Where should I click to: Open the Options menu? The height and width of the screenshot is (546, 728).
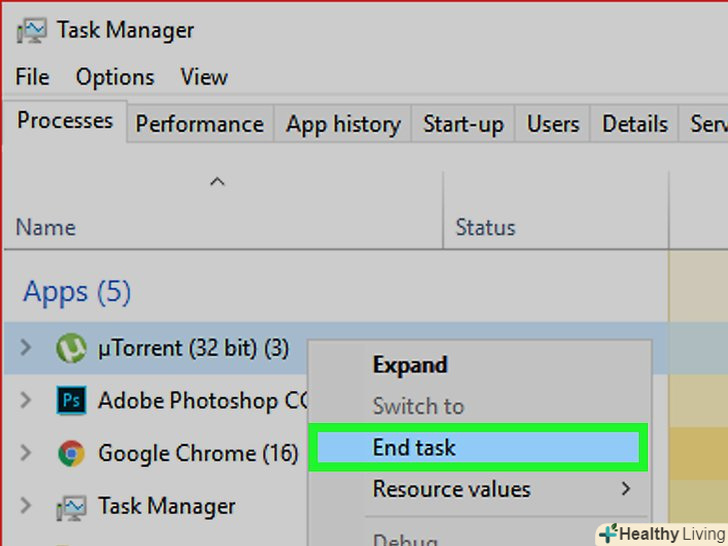coord(115,77)
